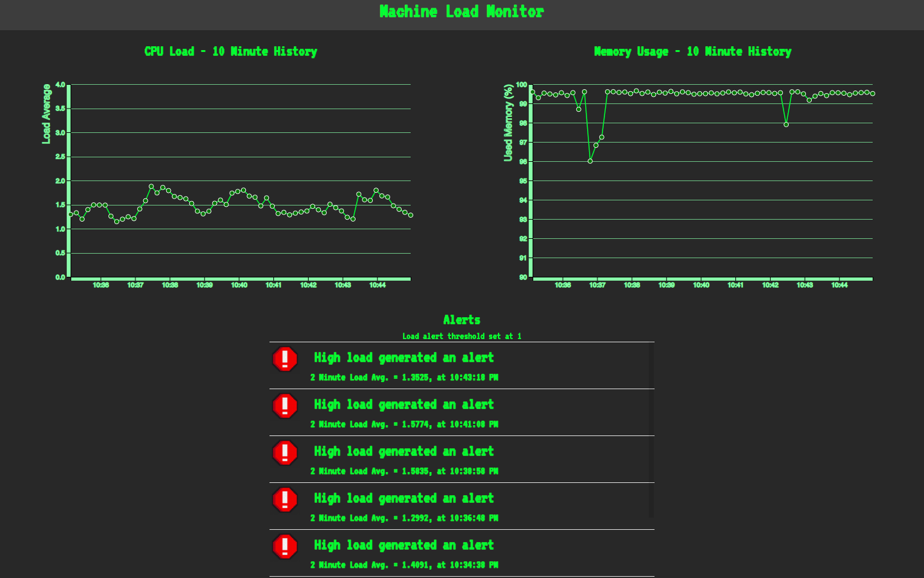The width and height of the screenshot is (924, 578).
Task: Select the Machine Load Monitor page title
Action: point(461,12)
